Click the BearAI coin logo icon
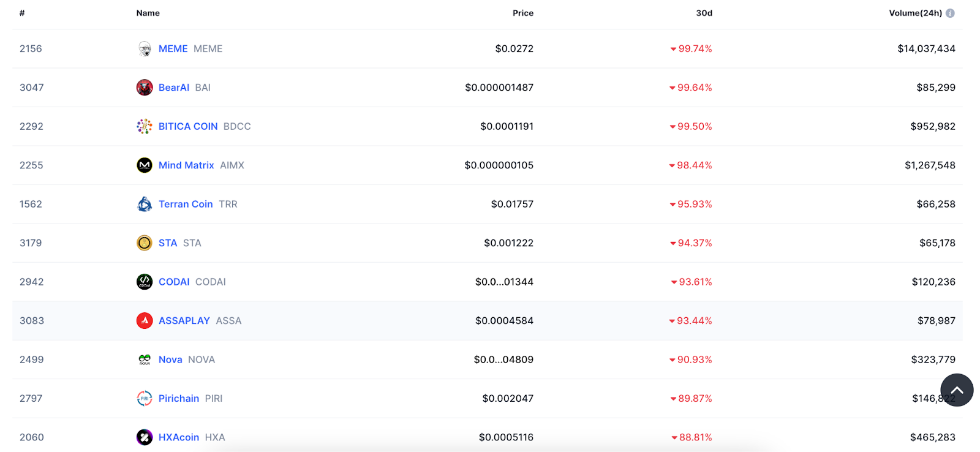The width and height of the screenshot is (980, 452). pyautogui.click(x=145, y=88)
